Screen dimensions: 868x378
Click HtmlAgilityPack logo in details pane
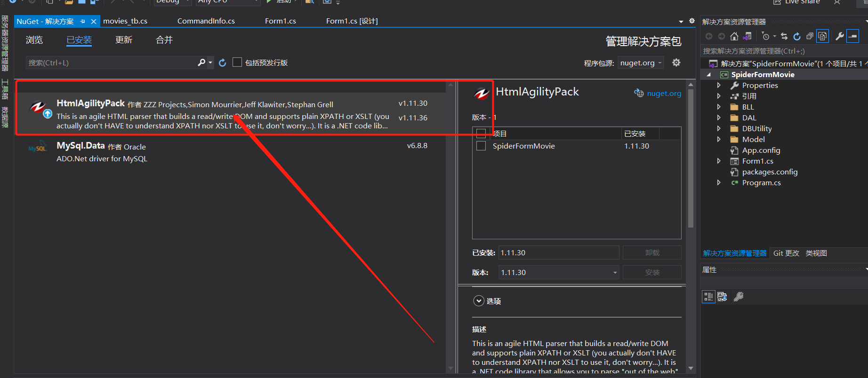tap(482, 93)
